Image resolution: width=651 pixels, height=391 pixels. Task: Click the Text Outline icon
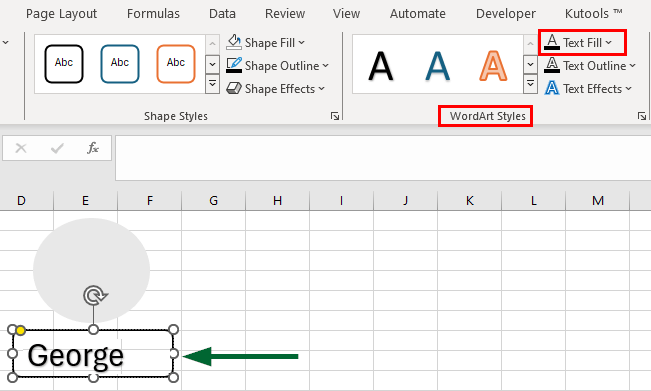pyautogui.click(x=552, y=65)
